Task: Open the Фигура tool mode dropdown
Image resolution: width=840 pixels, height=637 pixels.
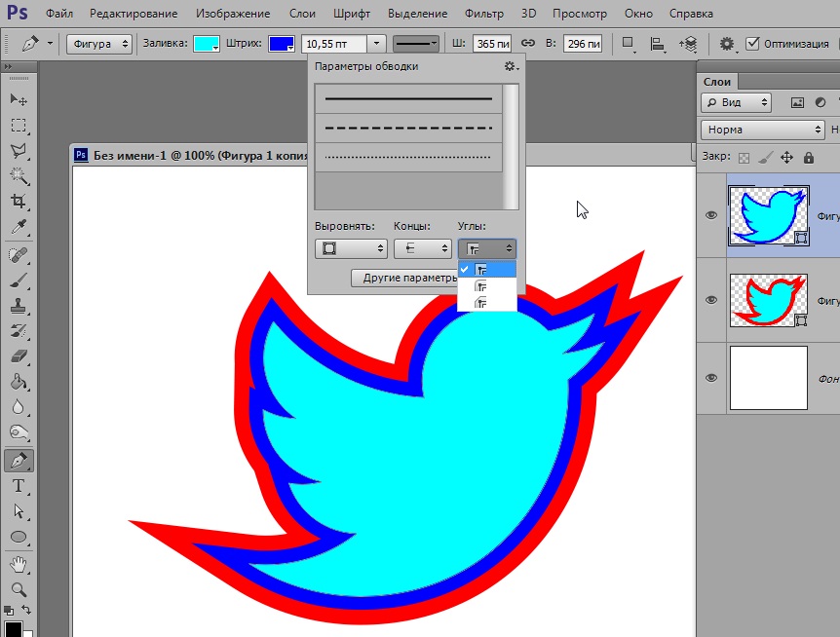Action: [x=99, y=44]
